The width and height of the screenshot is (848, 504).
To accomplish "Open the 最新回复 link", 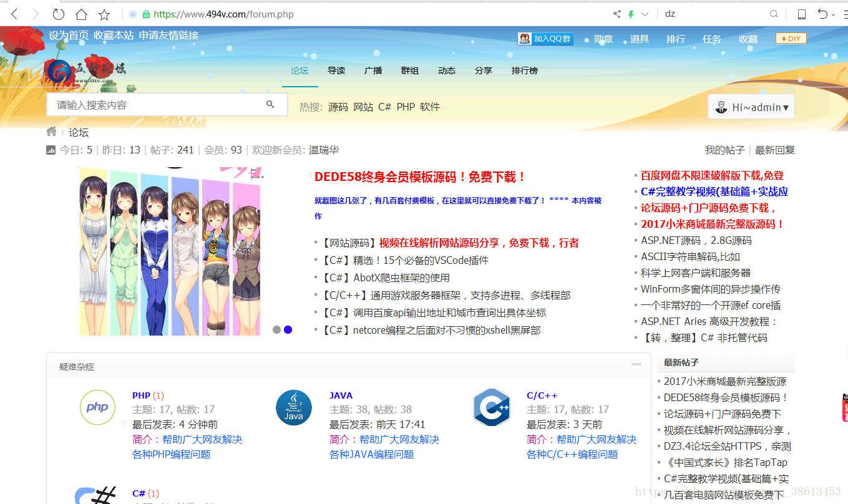I will (775, 150).
